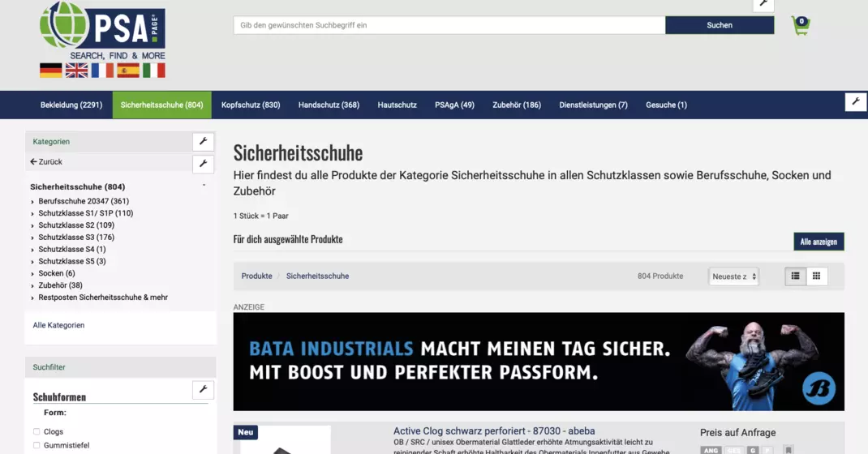Image resolution: width=868 pixels, height=454 pixels.
Task: Click the ANG badge on the Active Clog product
Action: pyautogui.click(x=711, y=450)
